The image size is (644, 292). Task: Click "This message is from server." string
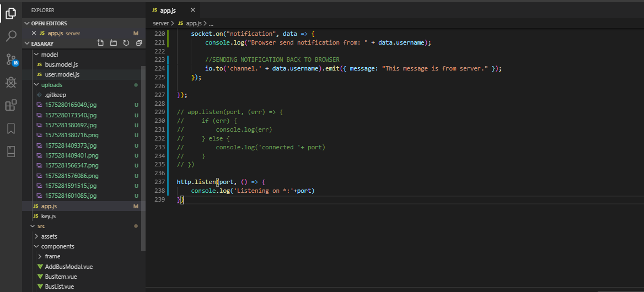[435, 68]
